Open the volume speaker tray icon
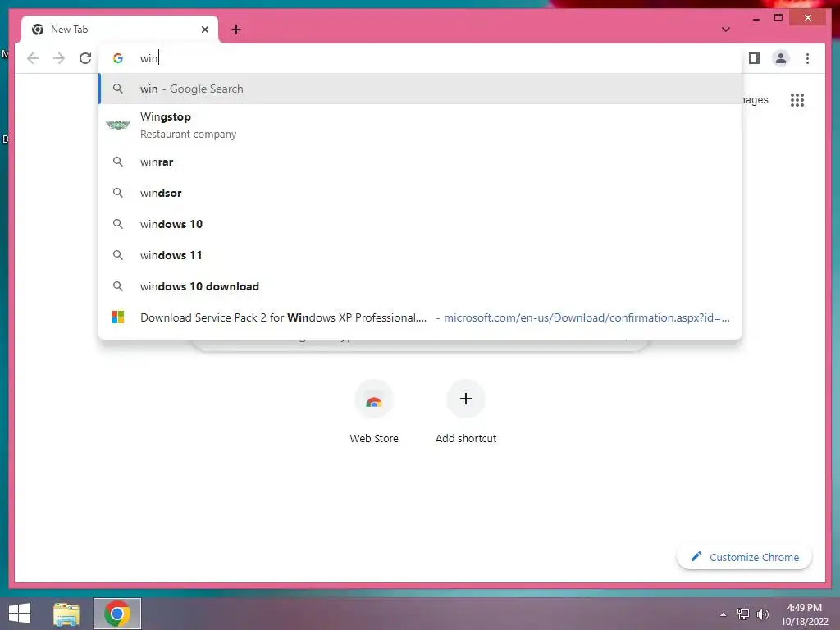The image size is (840, 630). point(762,614)
